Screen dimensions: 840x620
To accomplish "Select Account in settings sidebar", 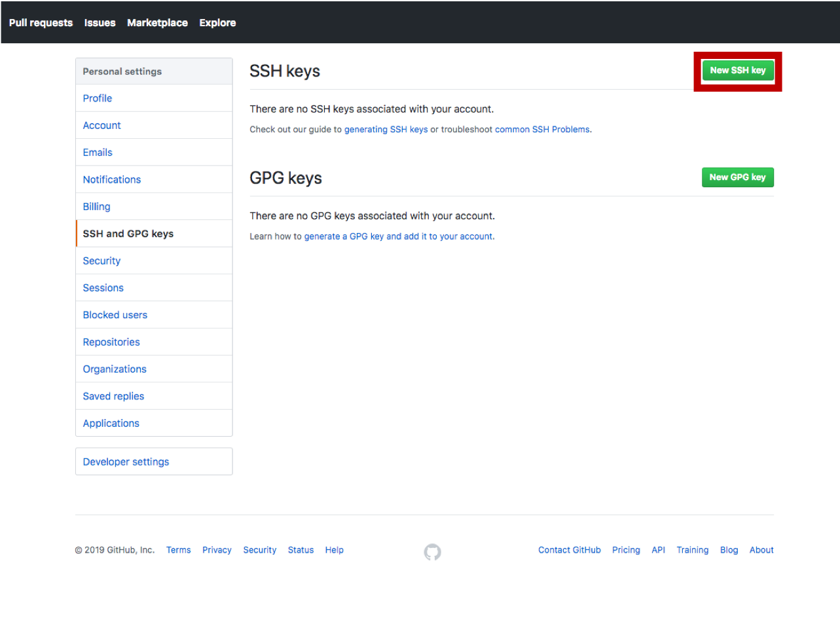I will [154, 125].
